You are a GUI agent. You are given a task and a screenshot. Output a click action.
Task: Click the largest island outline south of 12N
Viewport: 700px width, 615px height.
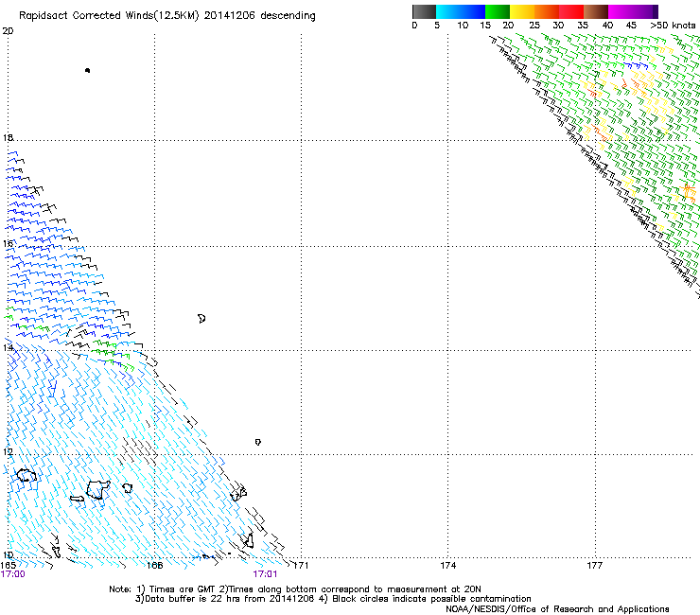pos(97,489)
